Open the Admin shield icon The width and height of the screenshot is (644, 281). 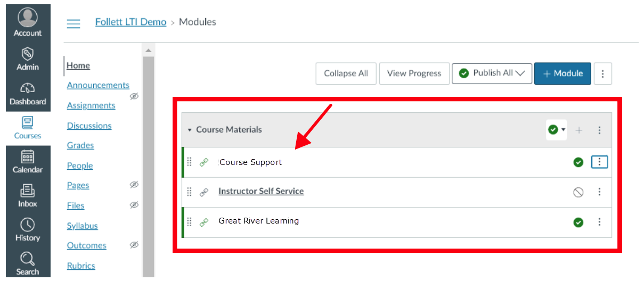tap(28, 53)
